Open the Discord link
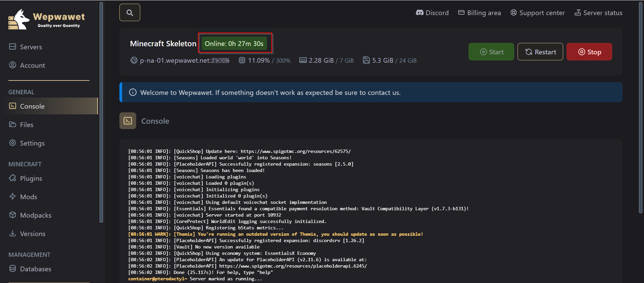 pyautogui.click(x=432, y=13)
